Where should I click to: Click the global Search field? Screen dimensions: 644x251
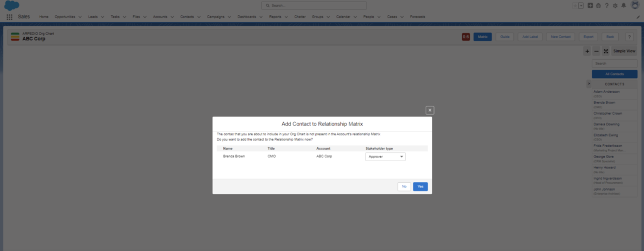coord(314,5)
